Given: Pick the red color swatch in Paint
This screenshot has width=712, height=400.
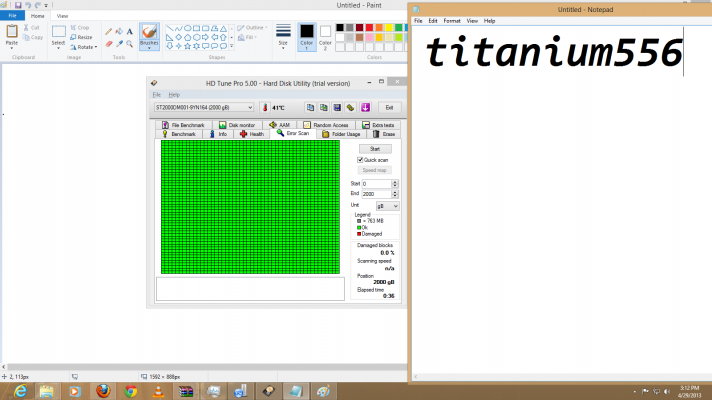Looking at the screenshot, I should (x=369, y=28).
